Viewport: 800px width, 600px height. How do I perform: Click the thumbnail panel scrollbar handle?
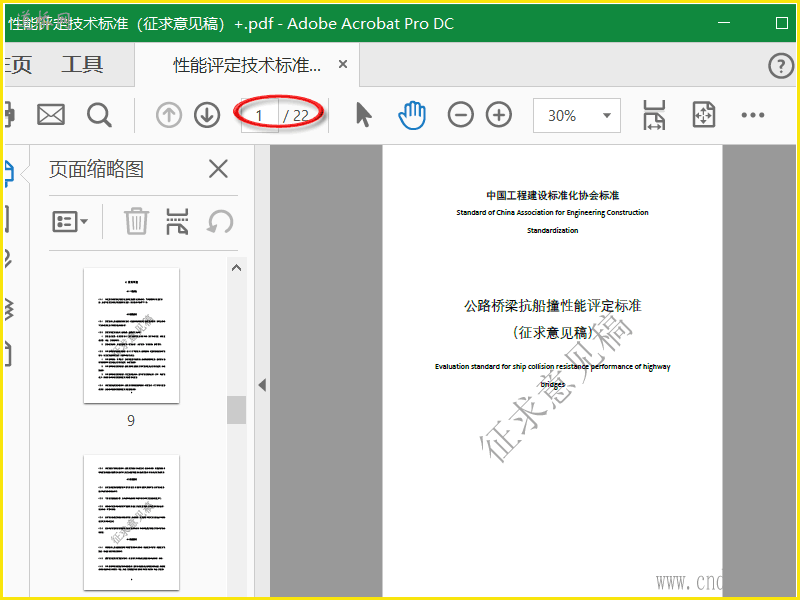coord(236,410)
